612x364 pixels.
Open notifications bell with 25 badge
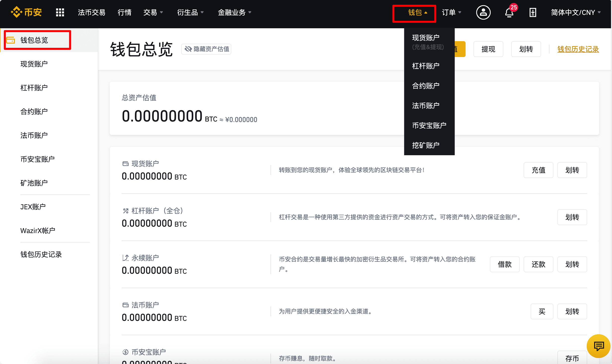510,11
